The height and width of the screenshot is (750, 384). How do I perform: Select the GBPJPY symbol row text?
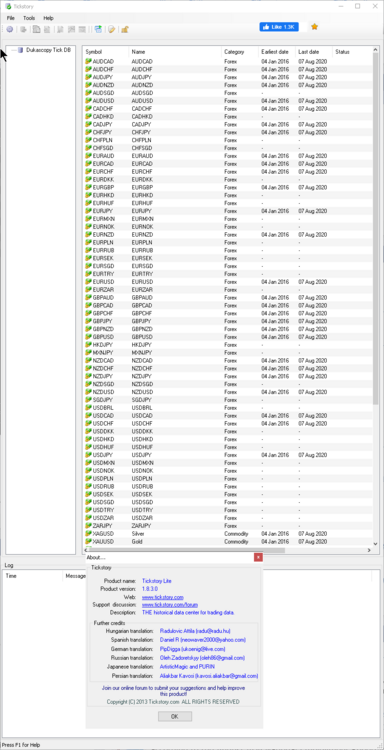tap(103, 321)
